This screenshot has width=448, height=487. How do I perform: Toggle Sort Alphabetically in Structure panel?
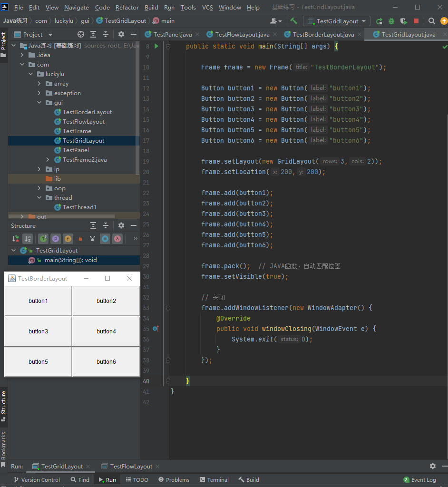pyautogui.click(x=28, y=238)
